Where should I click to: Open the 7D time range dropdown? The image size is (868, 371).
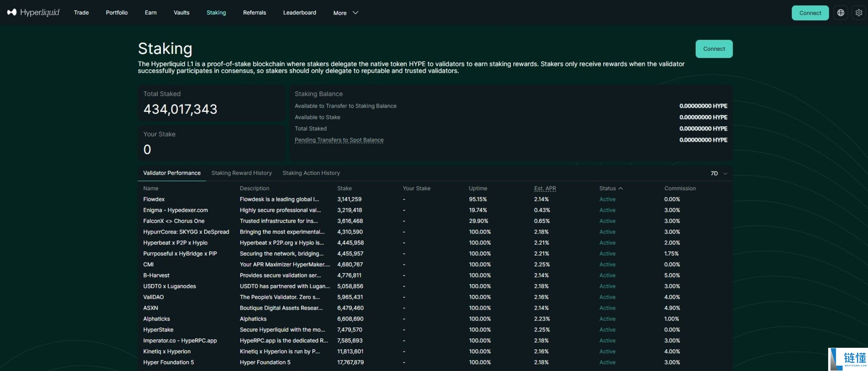click(x=719, y=173)
